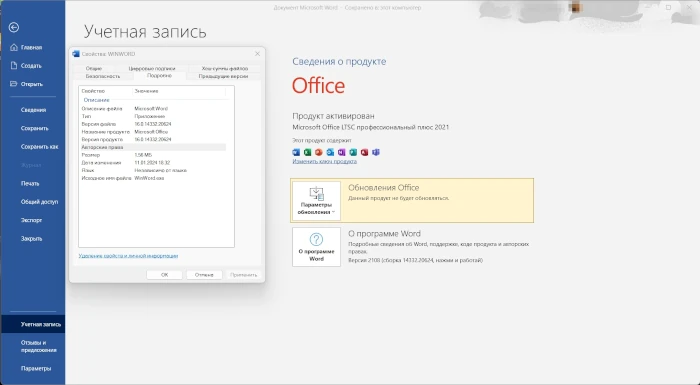Image resolution: width=700 pixels, height=385 pixels.
Task: Switch to the Безопасность tab
Action: click(x=103, y=76)
